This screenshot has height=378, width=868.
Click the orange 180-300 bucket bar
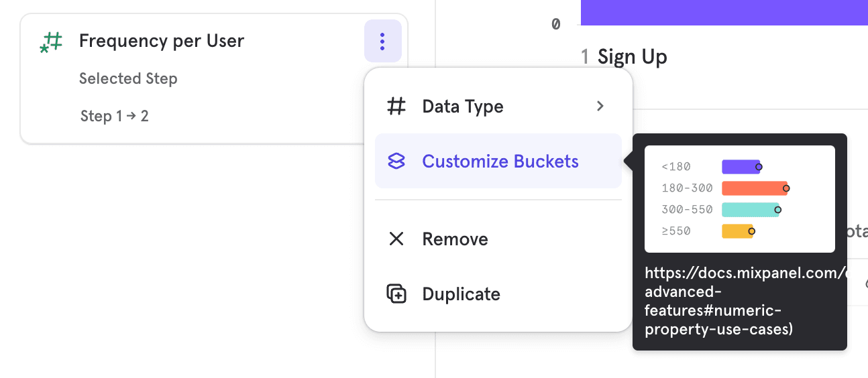click(x=753, y=188)
